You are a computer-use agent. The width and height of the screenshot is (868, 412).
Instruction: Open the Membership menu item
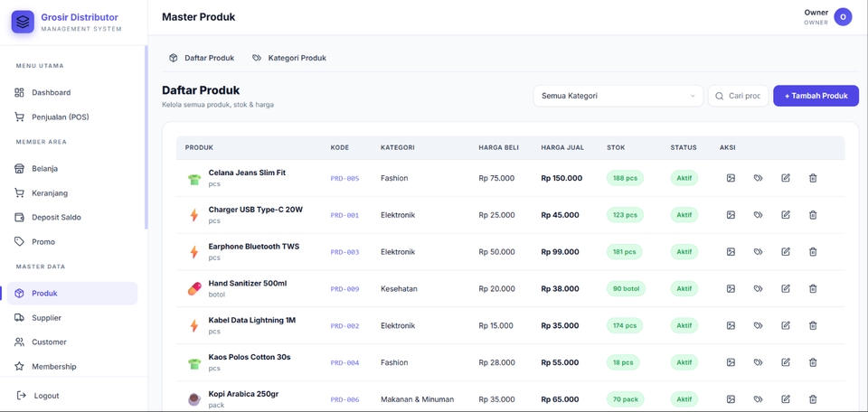pos(72,366)
